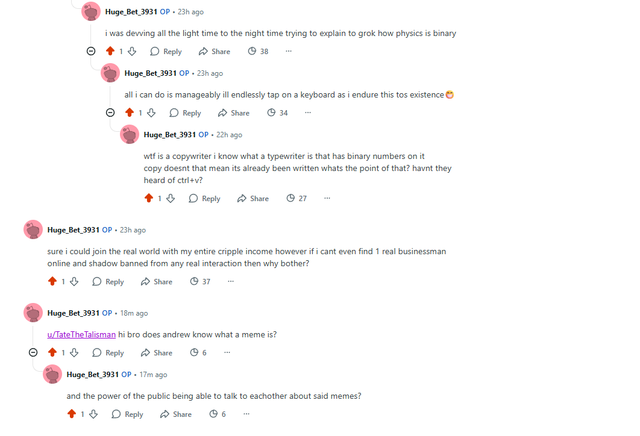Collapse the 'endlessly tap on a keyboard' thread

(x=110, y=113)
